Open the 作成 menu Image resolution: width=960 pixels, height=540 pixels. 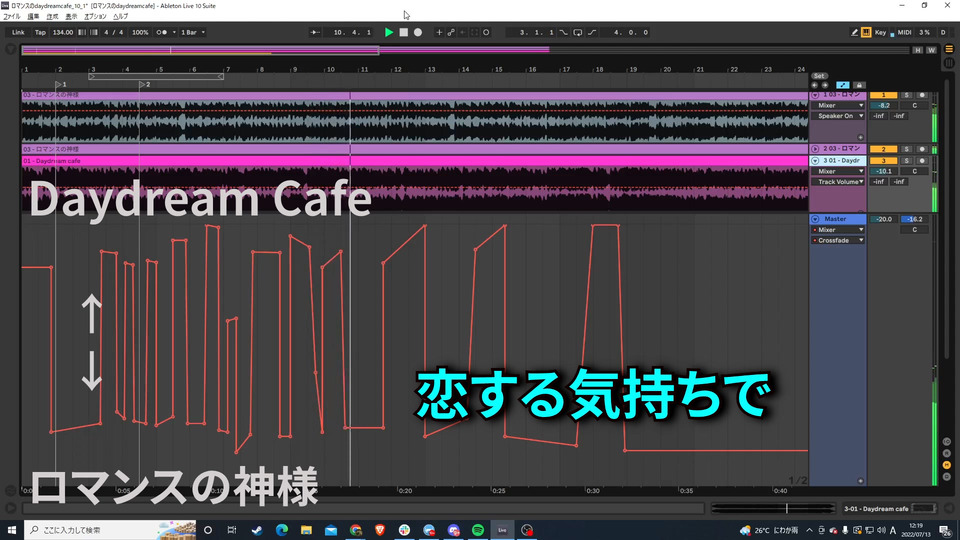[x=52, y=17]
